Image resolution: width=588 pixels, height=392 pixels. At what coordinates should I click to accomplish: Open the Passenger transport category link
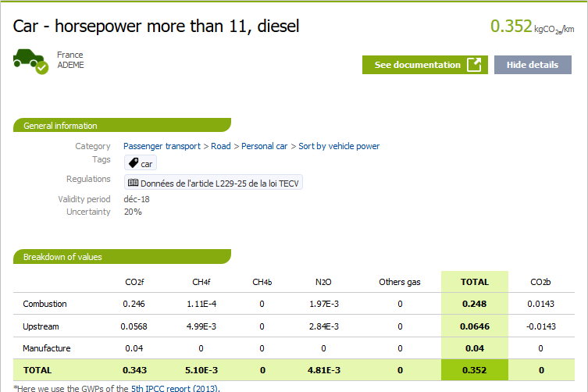[x=162, y=146]
